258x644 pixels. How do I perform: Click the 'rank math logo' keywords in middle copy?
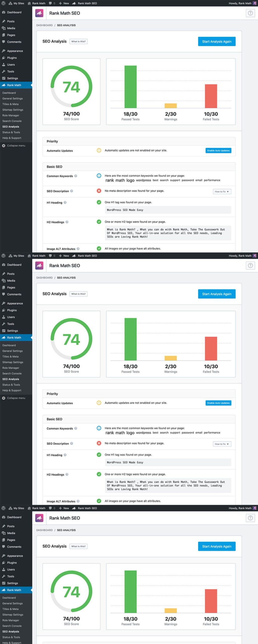[120, 433]
